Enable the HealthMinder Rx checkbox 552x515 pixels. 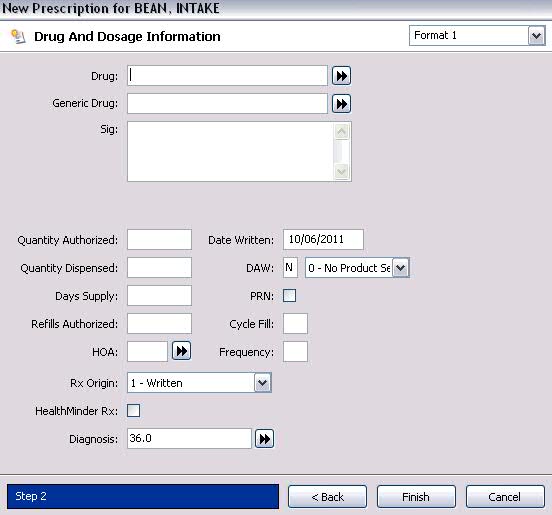[133, 410]
